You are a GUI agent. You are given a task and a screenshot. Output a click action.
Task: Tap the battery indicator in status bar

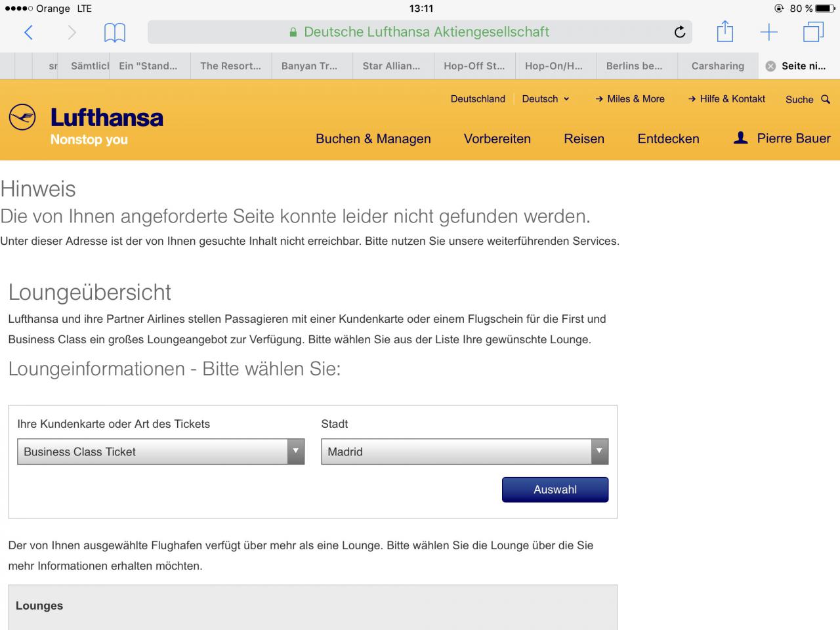pos(825,9)
